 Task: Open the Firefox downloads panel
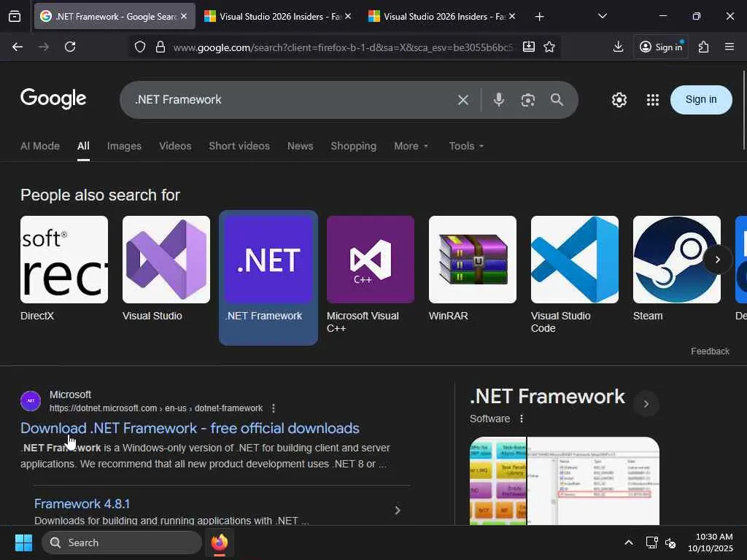(618, 47)
